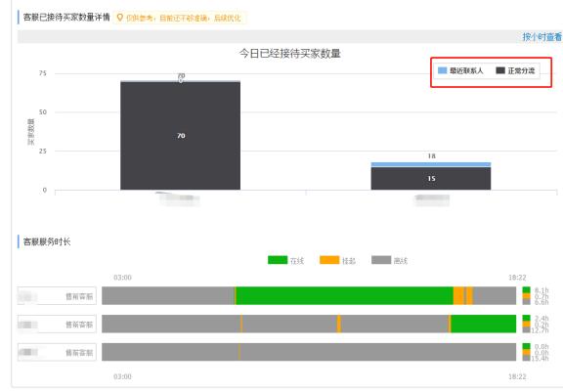Click the 8.1h online duration value

click(541, 290)
